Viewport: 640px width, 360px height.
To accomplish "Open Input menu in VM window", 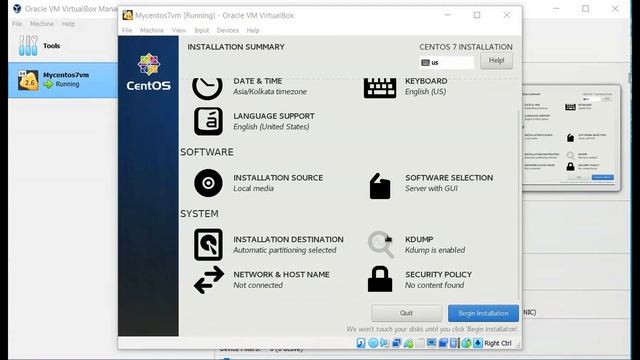I will click(x=202, y=30).
